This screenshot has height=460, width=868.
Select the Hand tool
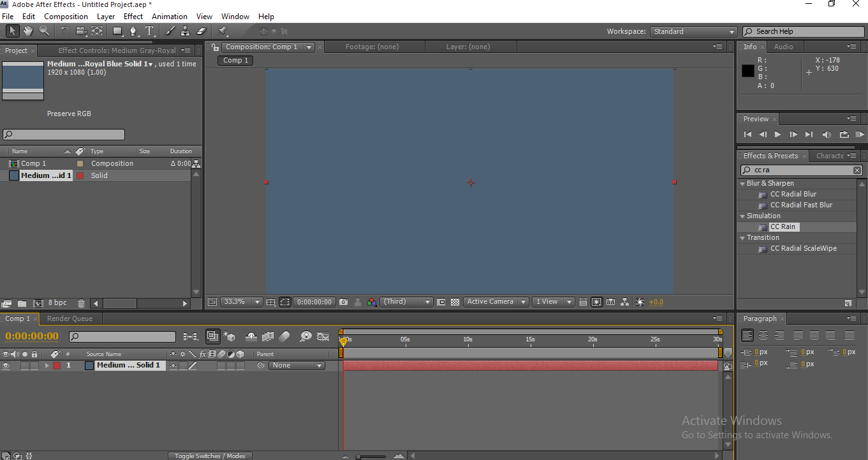coord(28,31)
